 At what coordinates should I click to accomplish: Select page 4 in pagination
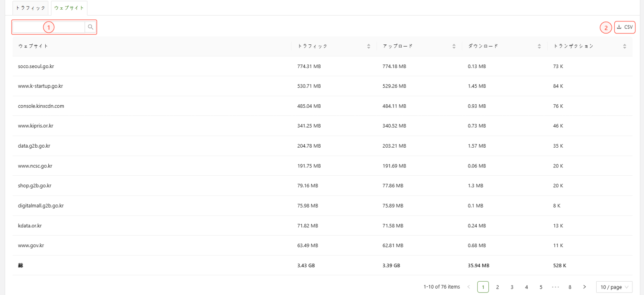click(526, 287)
